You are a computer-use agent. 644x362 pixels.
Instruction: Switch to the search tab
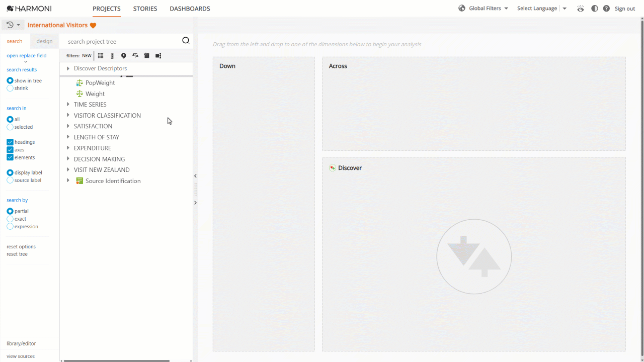pos(15,41)
